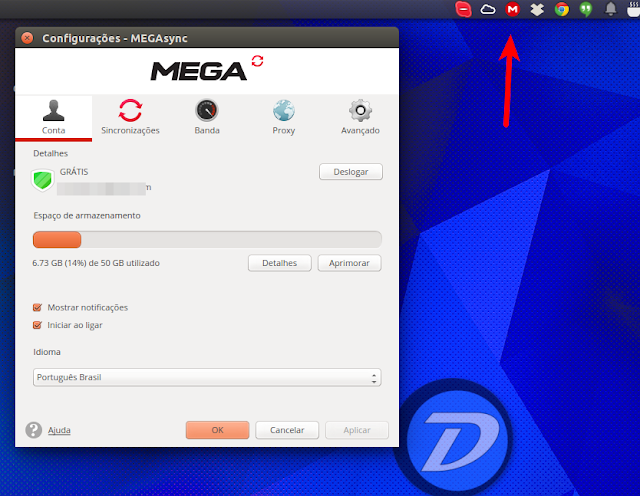Toggle Iniciar ao ligar checkbox
Viewport: 640px width, 496px height.
pyautogui.click(x=37, y=325)
